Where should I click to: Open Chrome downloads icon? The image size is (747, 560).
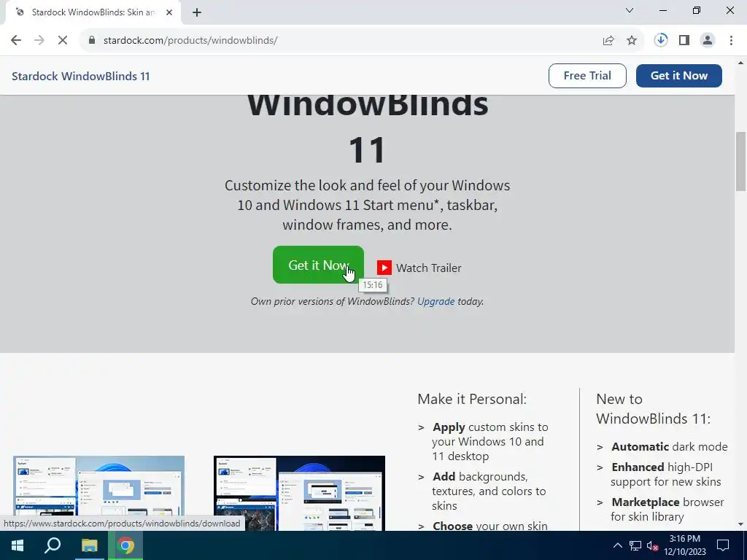pyautogui.click(x=661, y=41)
